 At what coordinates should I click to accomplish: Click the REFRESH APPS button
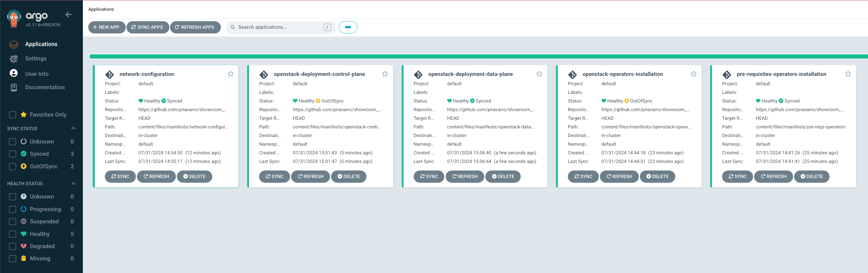[x=195, y=27]
